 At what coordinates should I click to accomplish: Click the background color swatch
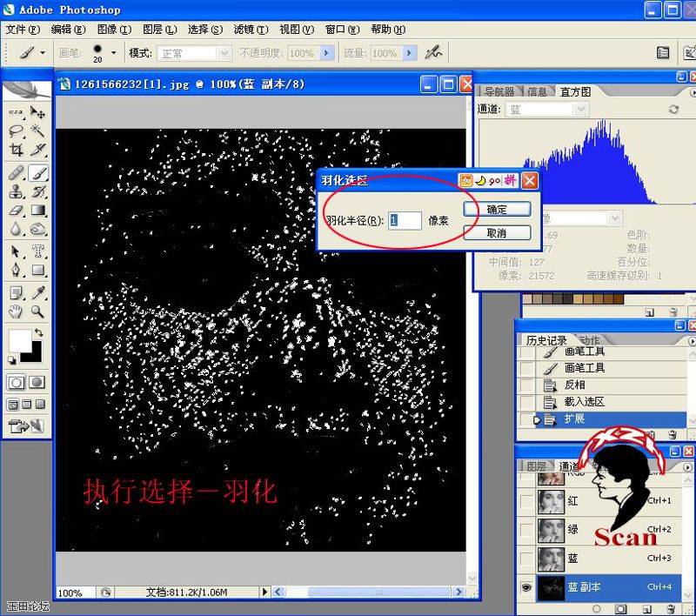click(36, 356)
